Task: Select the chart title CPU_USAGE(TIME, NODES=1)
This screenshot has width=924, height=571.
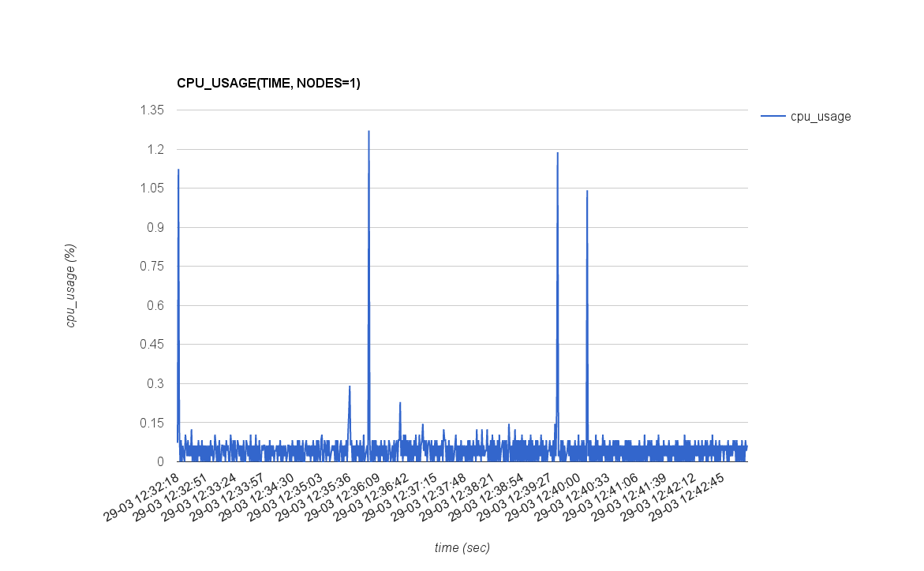Action: [x=268, y=83]
